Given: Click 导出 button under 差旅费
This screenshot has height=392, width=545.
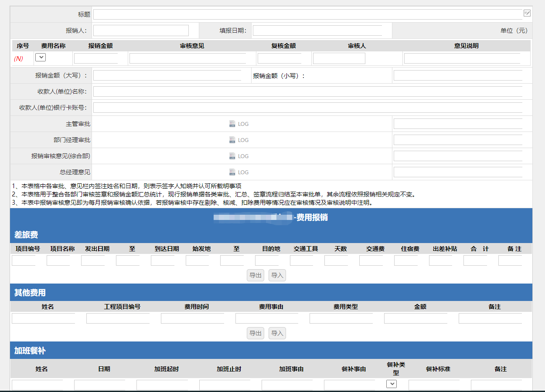Looking at the screenshot, I should tap(255, 275).
